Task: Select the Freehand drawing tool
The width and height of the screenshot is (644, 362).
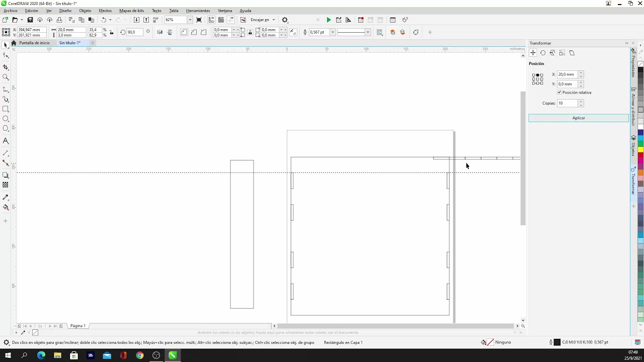Action: point(6,89)
